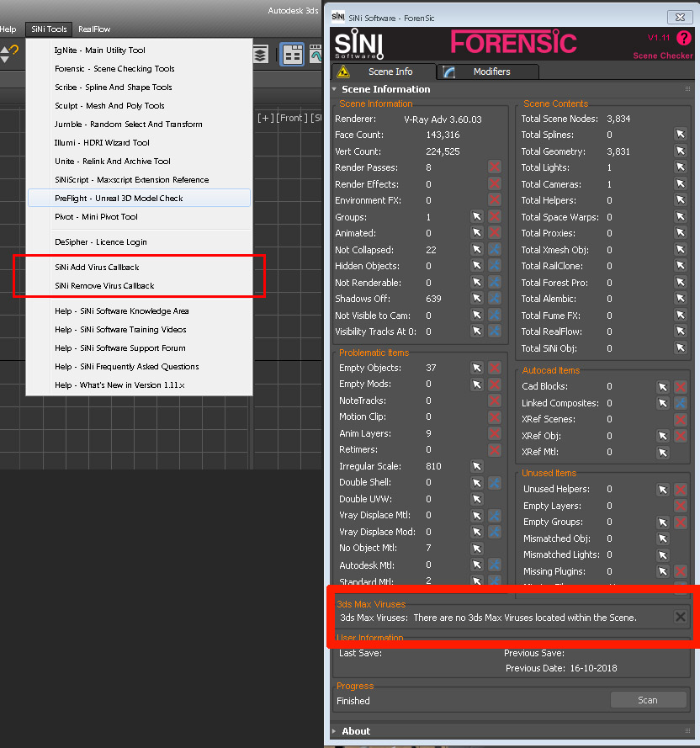Image resolution: width=700 pixels, height=748 pixels.
Task: Choose SiNi Add Virus Callback menu entry
Action: 97,267
